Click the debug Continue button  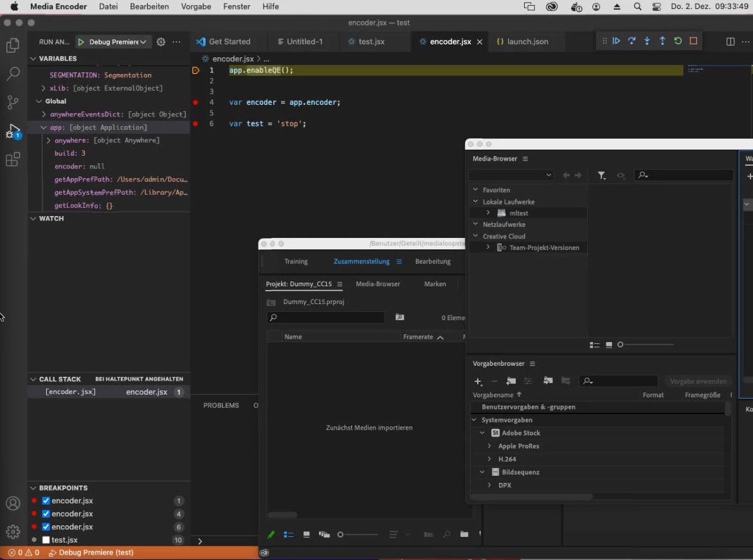coord(616,41)
